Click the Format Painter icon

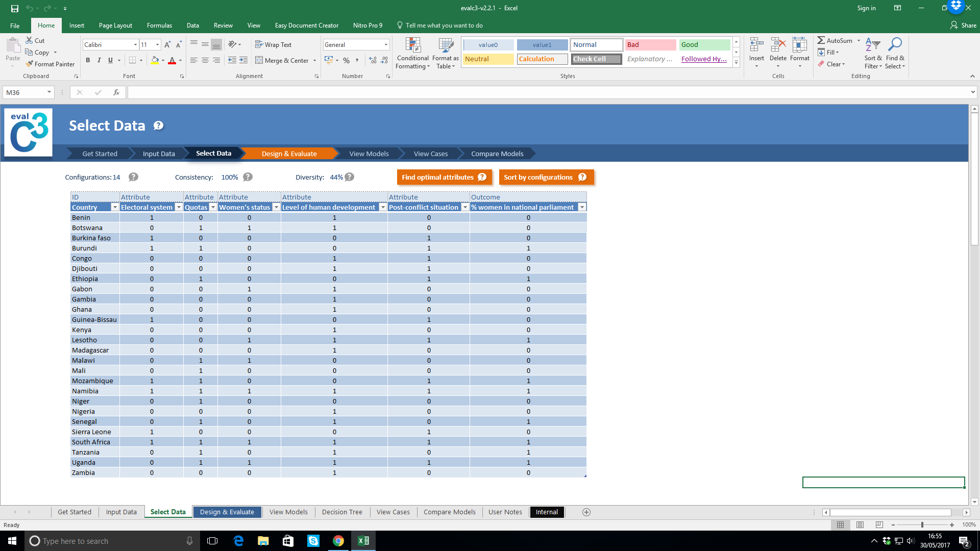click(30, 64)
